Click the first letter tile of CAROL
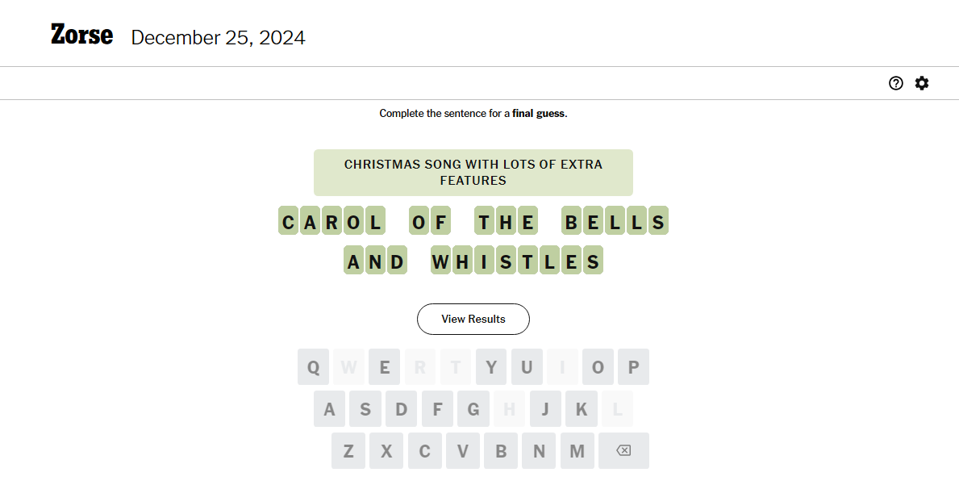The image size is (959, 489). click(x=288, y=221)
